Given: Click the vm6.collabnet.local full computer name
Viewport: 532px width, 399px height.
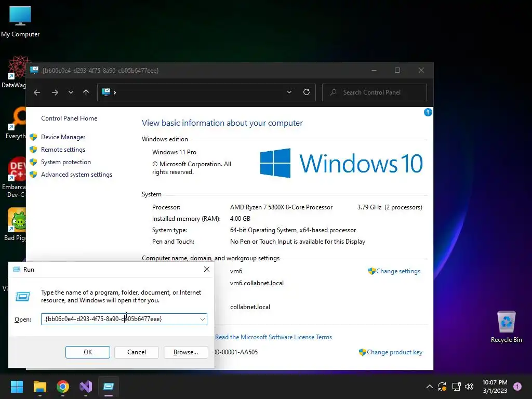Looking at the screenshot, I should point(257,283).
